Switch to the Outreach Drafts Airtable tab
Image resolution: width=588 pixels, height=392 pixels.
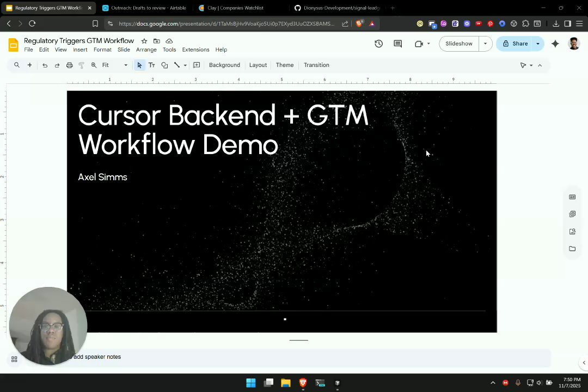click(x=145, y=8)
